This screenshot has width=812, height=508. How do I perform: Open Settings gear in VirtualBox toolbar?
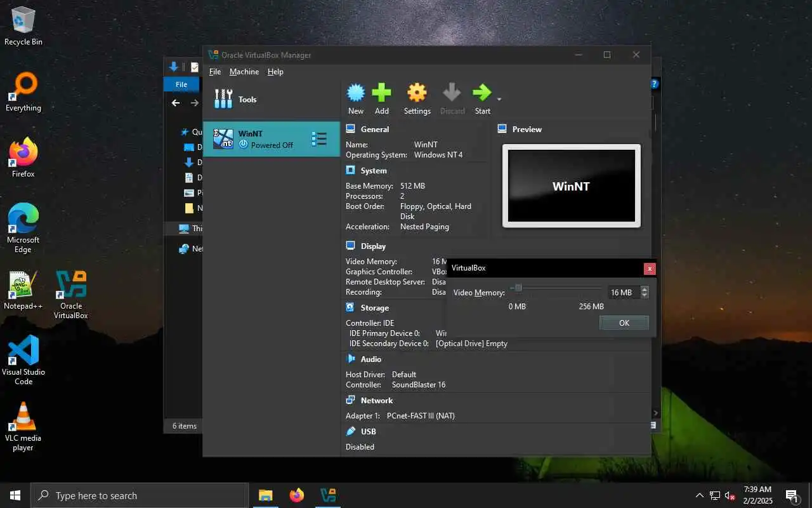(x=417, y=93)
